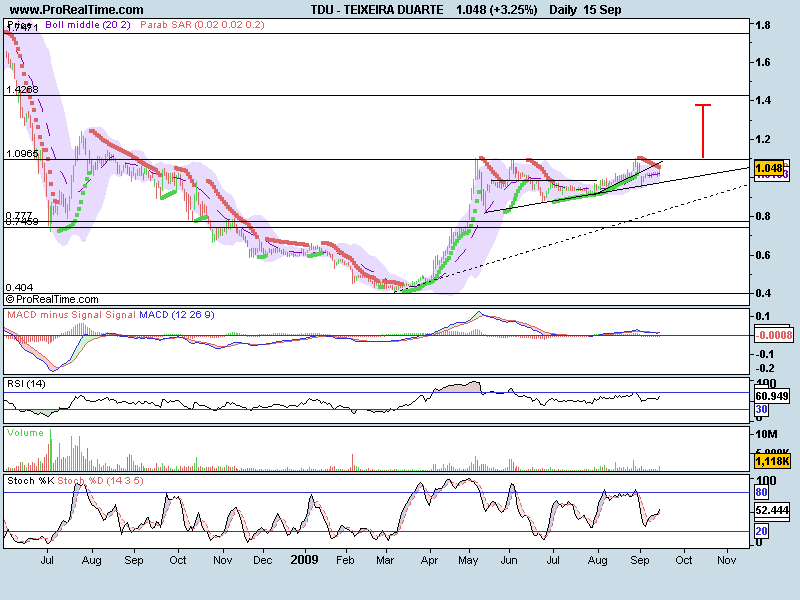The height and width of the screenshot is (600, 800).
Task: Click the 1.8 price axis label
Action: coord(763,25)
